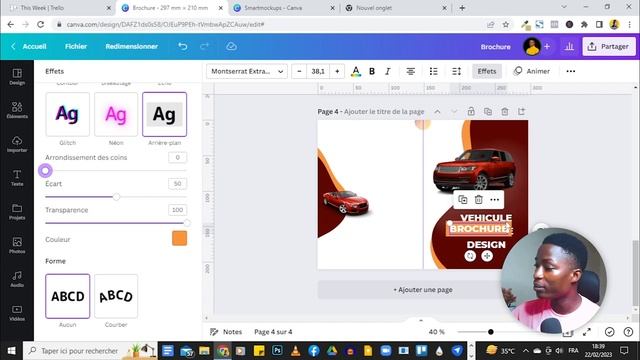Switch to This Week Trello tab
The width and height of the screenshot is (640, 360).
tap(60, 8)
